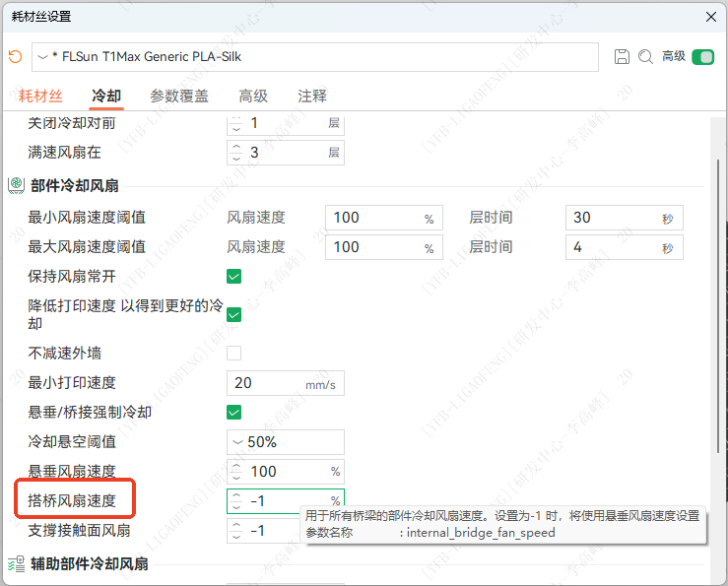Click the 悬垂风扇速度 field showing 100

point(286,472)
